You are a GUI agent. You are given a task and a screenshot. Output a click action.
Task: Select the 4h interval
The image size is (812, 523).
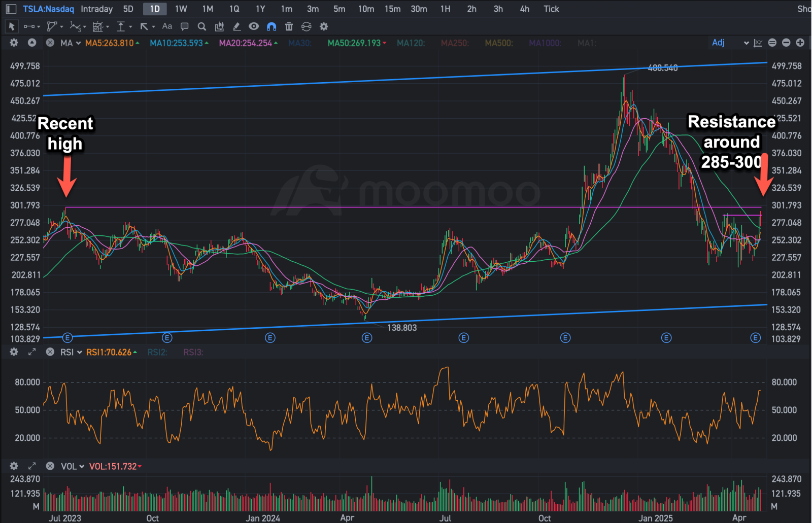click(x=525, y=9)
